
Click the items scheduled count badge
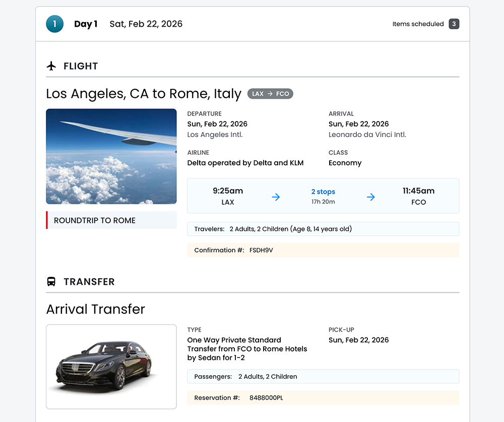click(454, 24)
